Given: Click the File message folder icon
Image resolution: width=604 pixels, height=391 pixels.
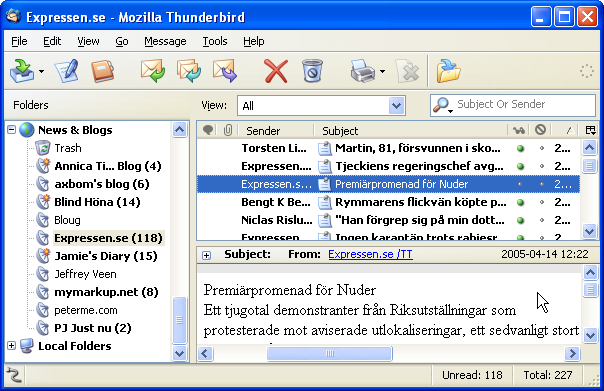Looking at the screenshot, I should (448, 71).
